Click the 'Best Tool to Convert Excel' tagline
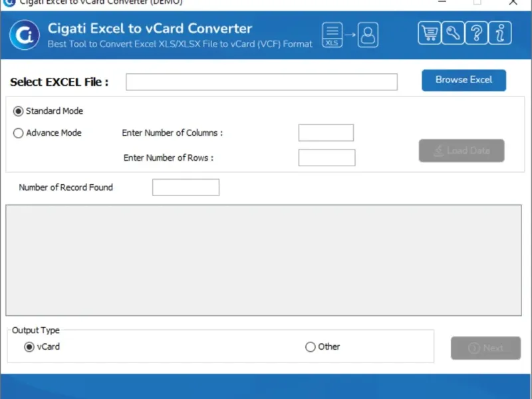Image resolution: width=532 pixels, height=399 pixels. coord(180,44)
